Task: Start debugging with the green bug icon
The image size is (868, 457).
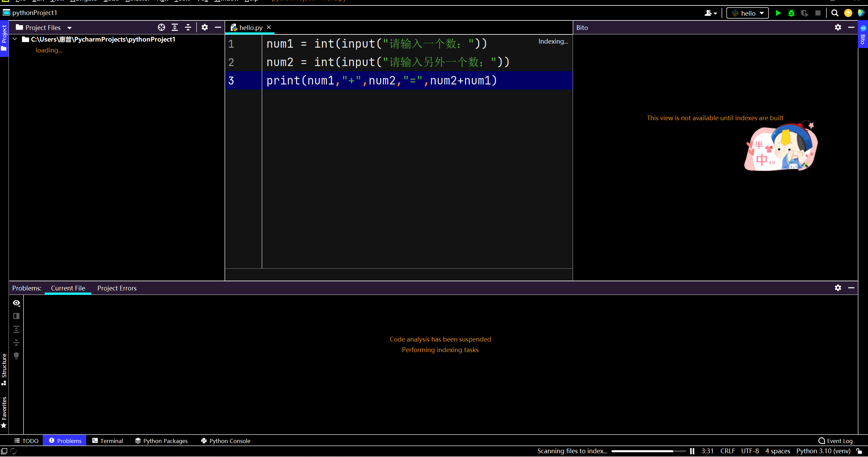Action: coord(791,13)
